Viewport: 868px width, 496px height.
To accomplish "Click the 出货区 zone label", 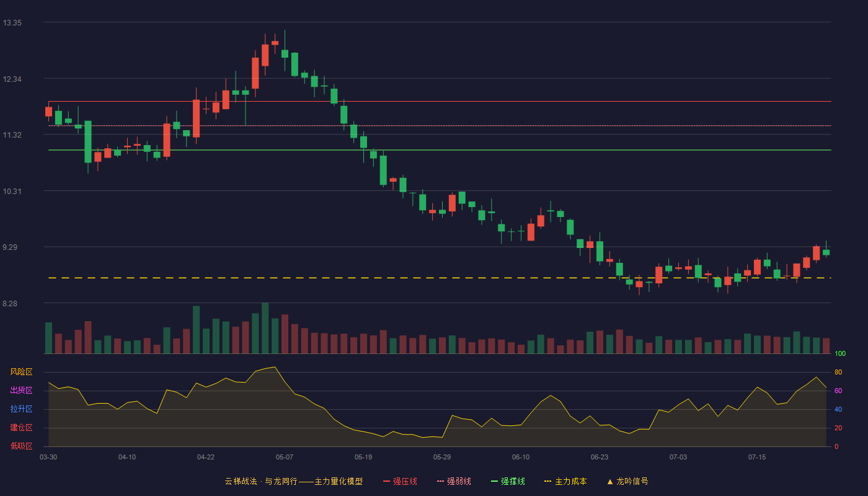I will (x=21, y=391).
